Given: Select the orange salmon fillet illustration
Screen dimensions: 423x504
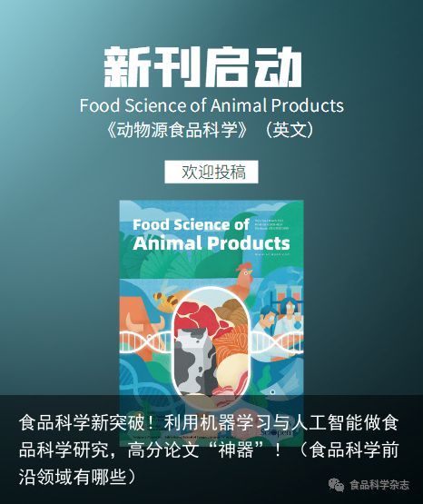Looking at the screenshot, I should pos(231,339).
